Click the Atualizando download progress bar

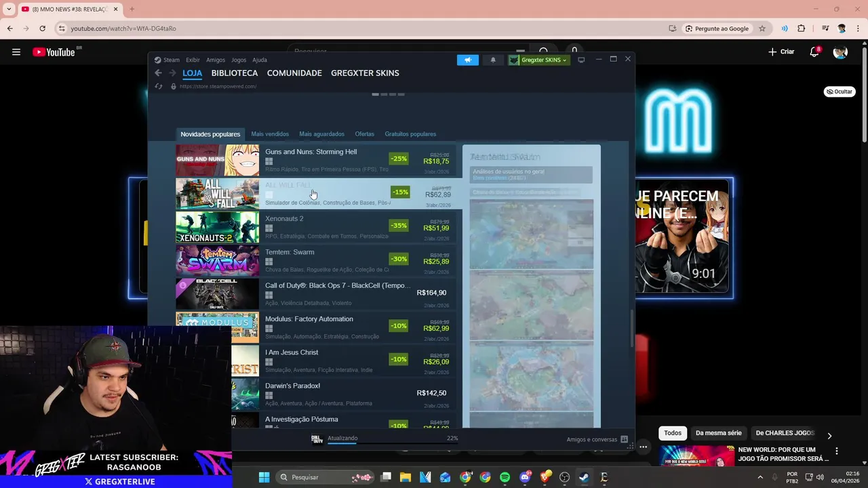pos(393,443)
